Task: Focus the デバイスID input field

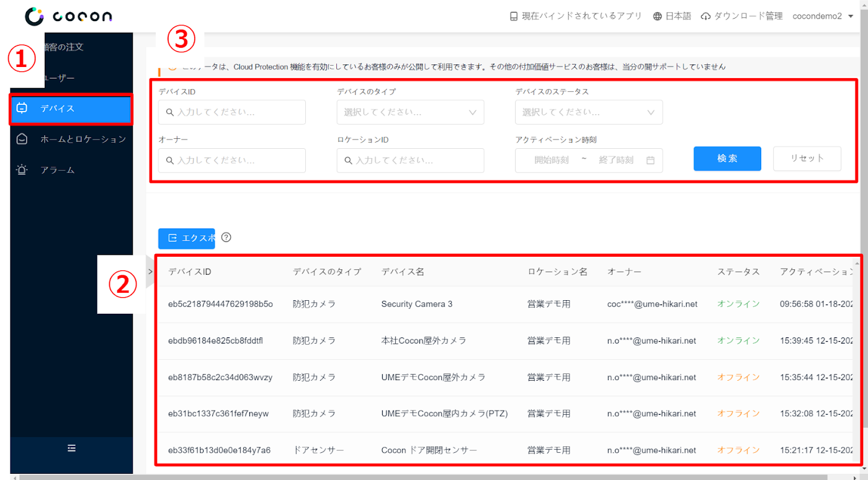Action: 232,112
